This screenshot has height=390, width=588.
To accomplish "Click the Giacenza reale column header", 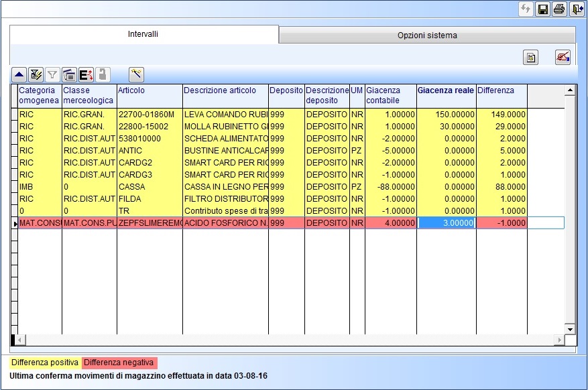I will tap(447, 96).
